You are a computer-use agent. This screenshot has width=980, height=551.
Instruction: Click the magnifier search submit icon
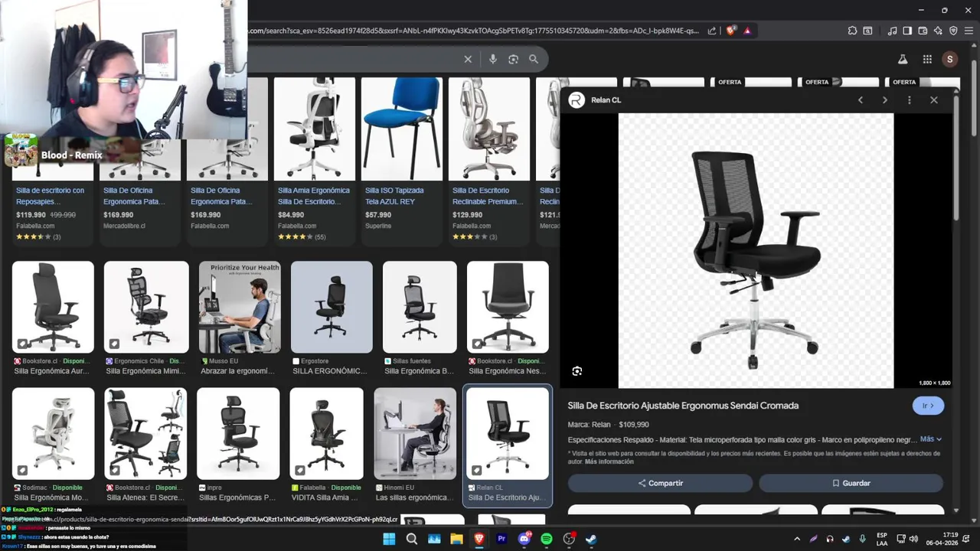[534, 59]
